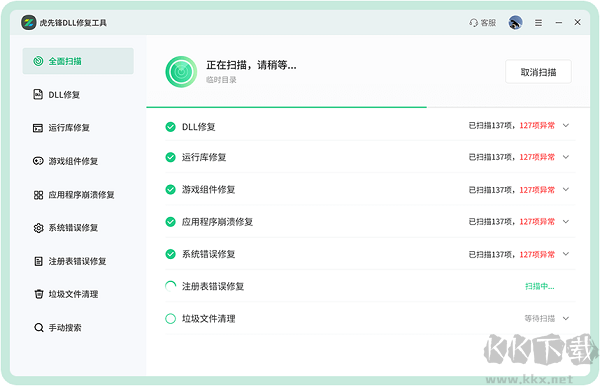
Task: Expand the 应用程序崩溃修复 result chevron
Action: [566, 222]
